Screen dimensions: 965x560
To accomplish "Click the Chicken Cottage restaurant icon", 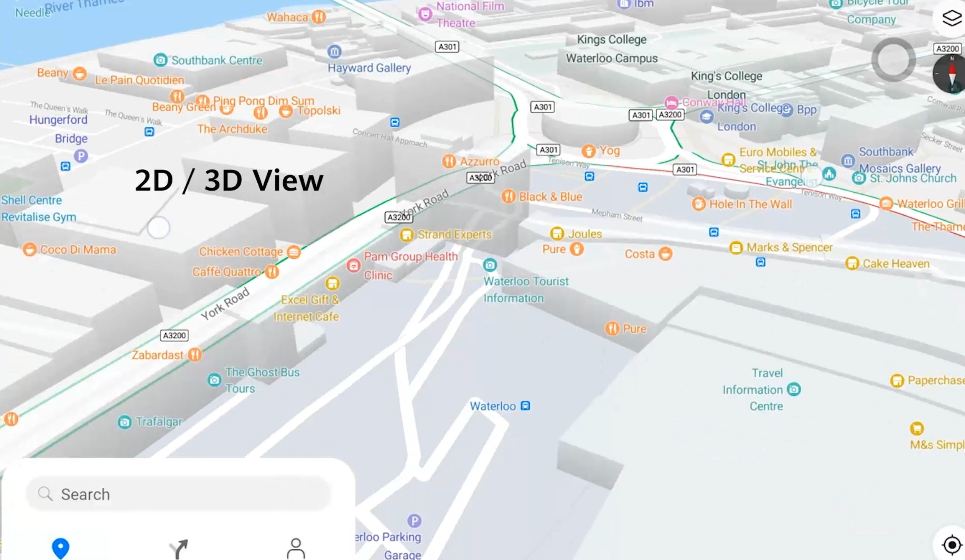I will point(294,252).
